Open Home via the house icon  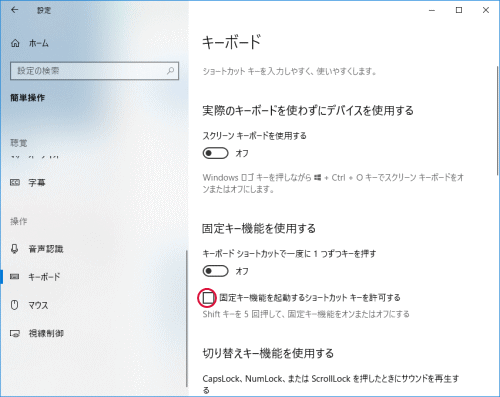[15, 43]
